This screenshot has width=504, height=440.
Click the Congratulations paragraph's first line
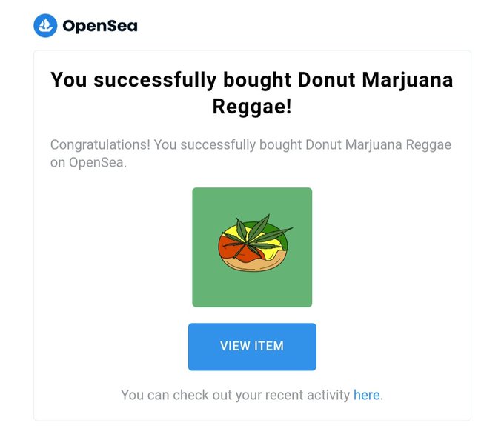pos(251,145)
